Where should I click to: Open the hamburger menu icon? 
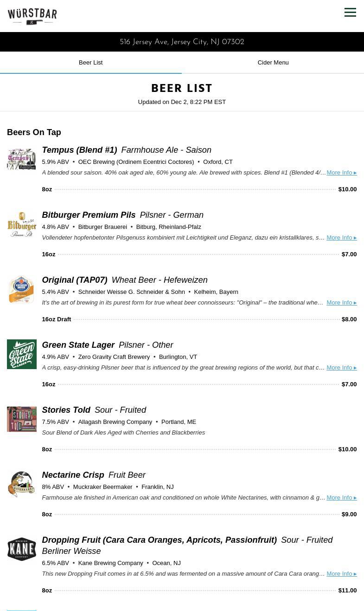[x=350, y=13]
